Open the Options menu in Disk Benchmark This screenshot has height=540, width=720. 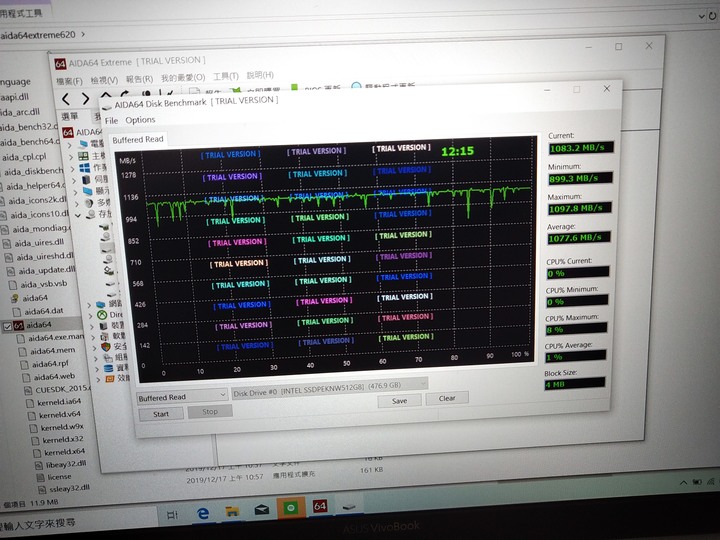click(x=140, y=120)
